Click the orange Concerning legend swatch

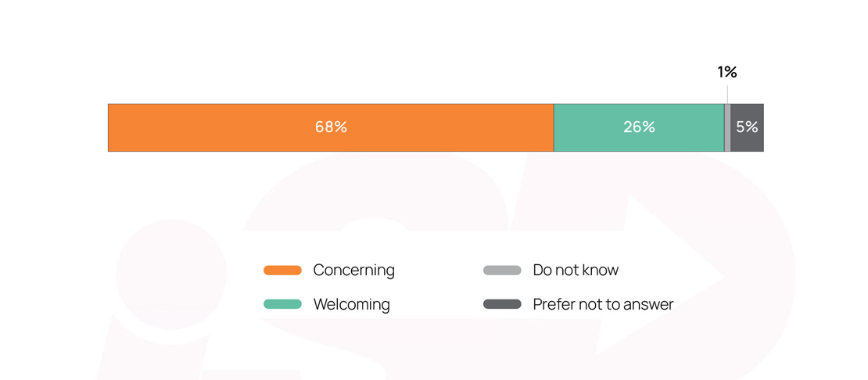pyautogui.click(x=282, y=271)
